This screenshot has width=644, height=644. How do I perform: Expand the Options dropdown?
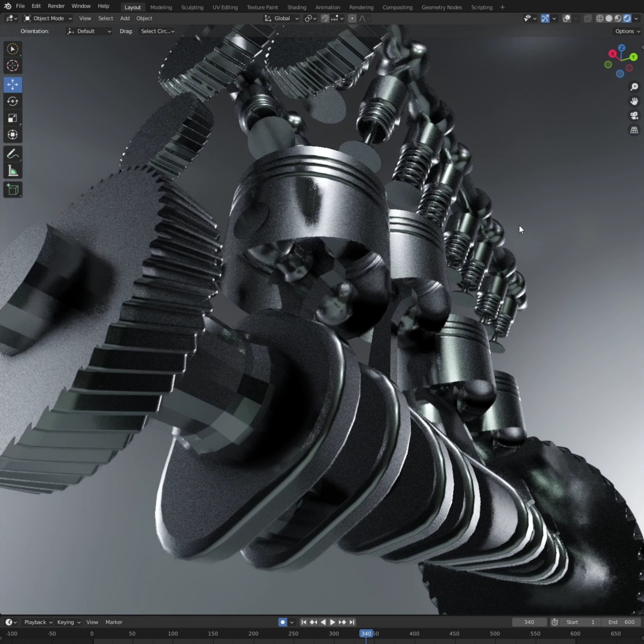627,31
